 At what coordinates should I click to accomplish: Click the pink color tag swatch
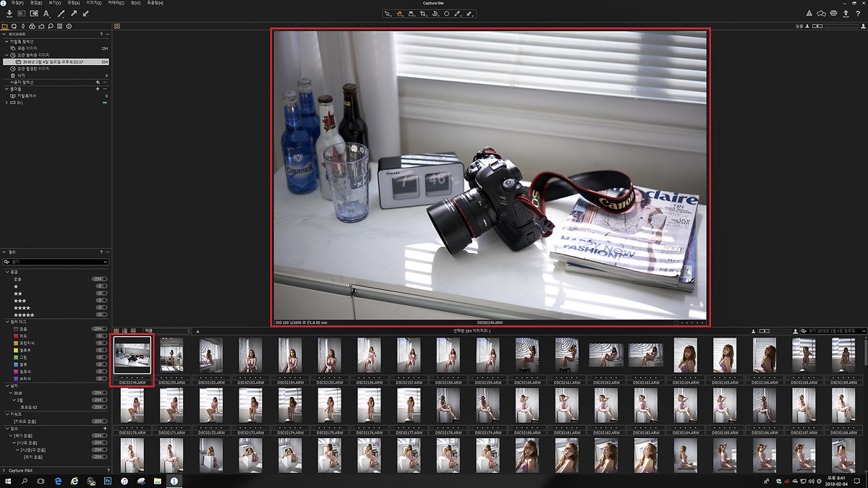pos(16,371)
